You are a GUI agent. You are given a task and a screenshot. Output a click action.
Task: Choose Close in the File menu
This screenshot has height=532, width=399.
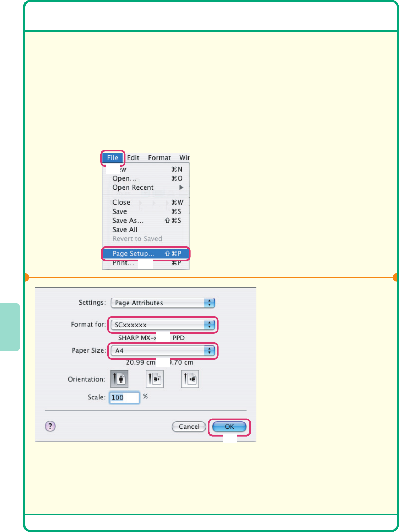click(121, 202)
